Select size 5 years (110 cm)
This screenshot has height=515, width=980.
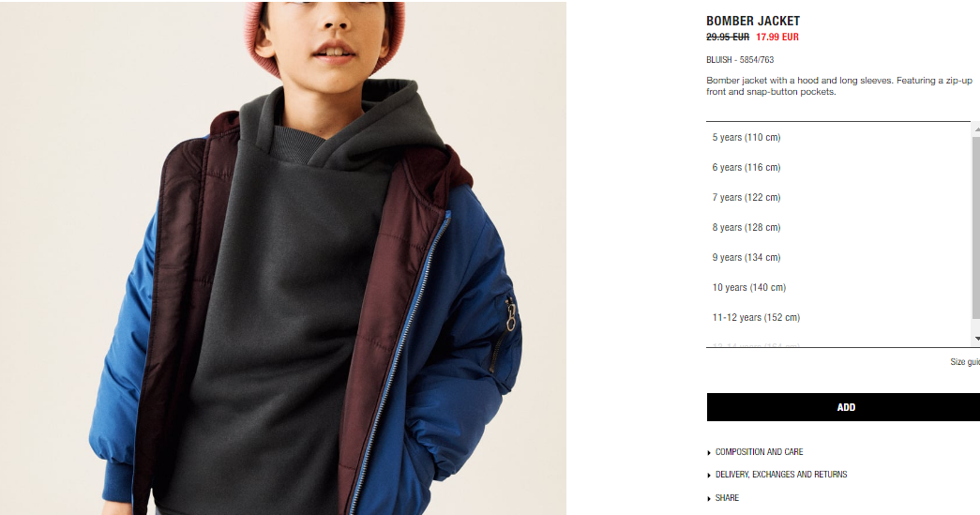[x=838, y=138]
